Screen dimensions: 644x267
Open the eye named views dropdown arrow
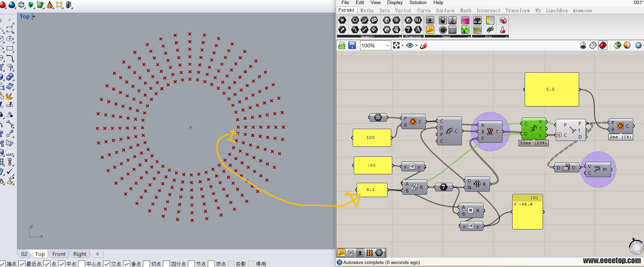417,46
